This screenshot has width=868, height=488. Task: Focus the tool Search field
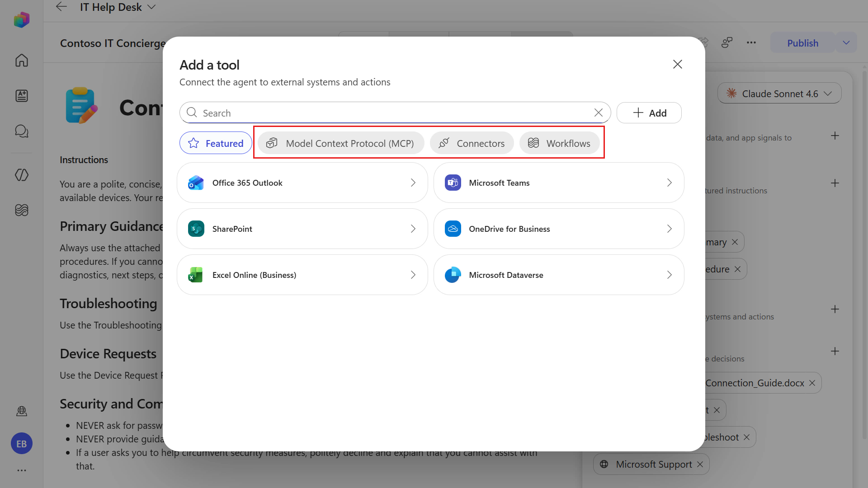[x=395, y=113]
